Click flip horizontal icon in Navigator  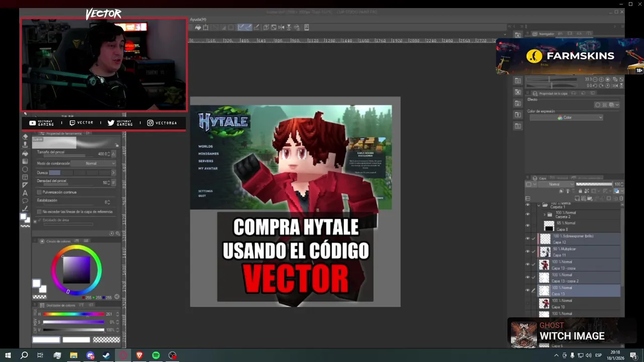(615, 85)
